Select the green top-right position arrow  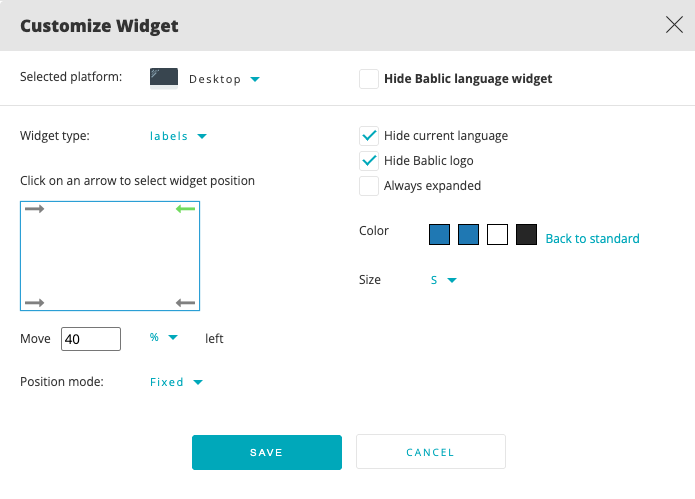(185, 209)
